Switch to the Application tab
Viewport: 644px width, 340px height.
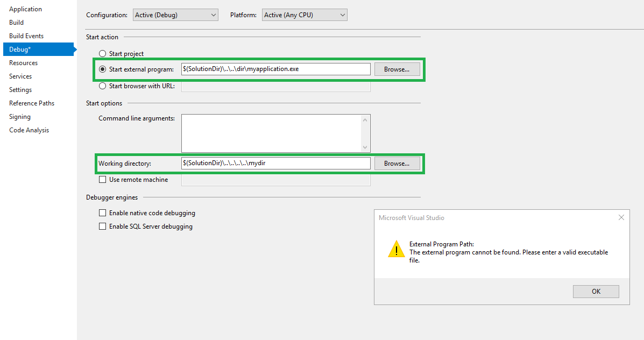click(x=25, y=9)
